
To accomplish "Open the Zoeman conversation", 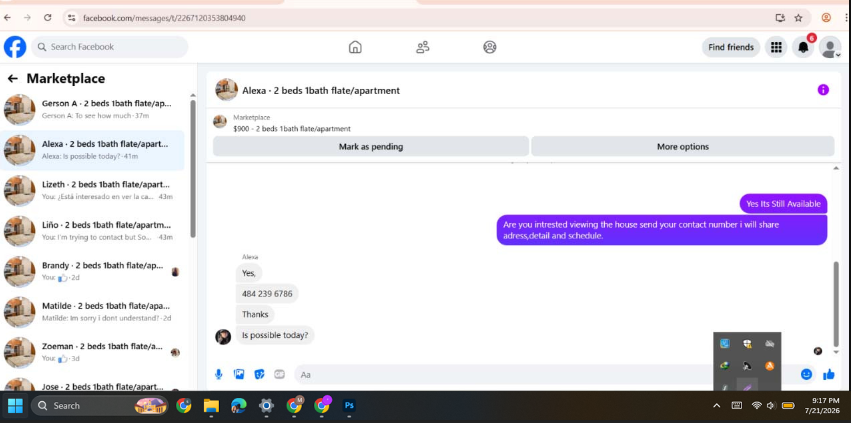I will click(92, 352).
